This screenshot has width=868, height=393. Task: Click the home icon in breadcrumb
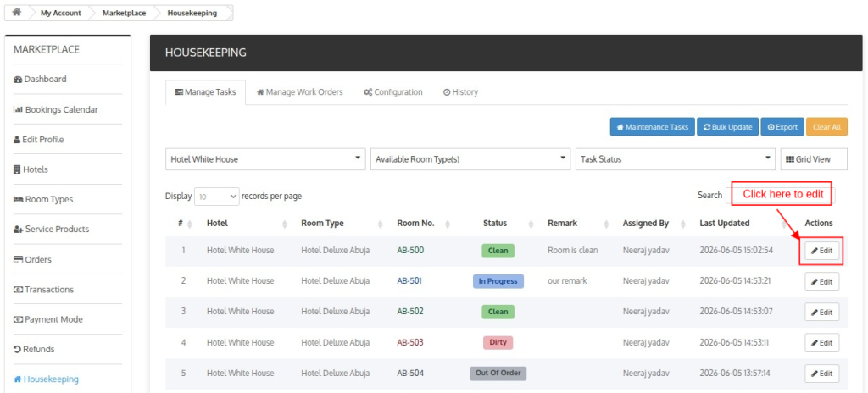point(17,13)
